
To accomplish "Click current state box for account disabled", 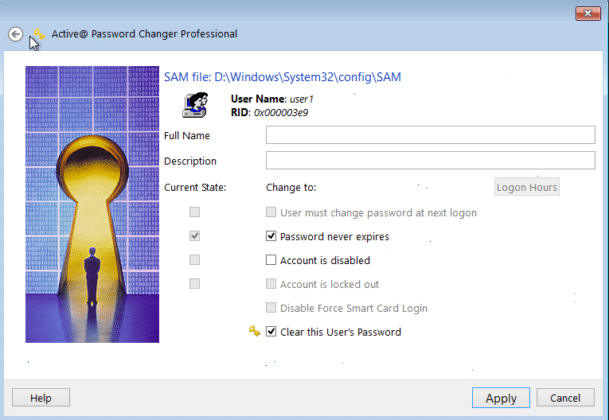I will (195, 260).
